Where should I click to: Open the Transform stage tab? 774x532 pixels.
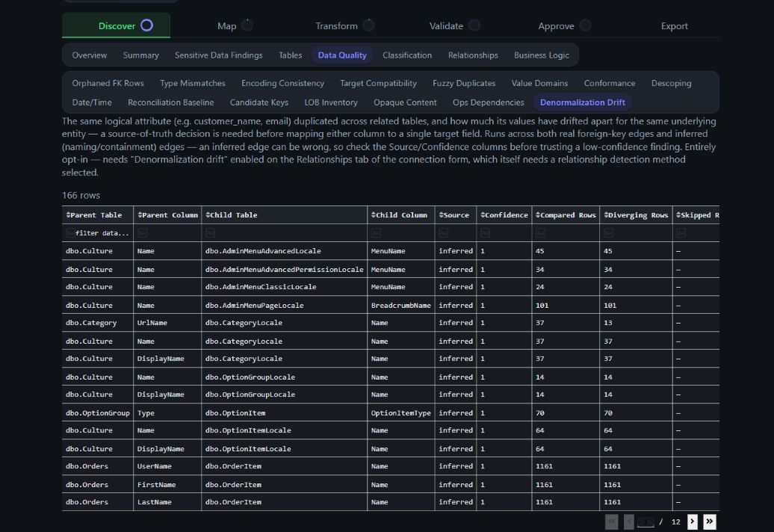coord(344,25)
